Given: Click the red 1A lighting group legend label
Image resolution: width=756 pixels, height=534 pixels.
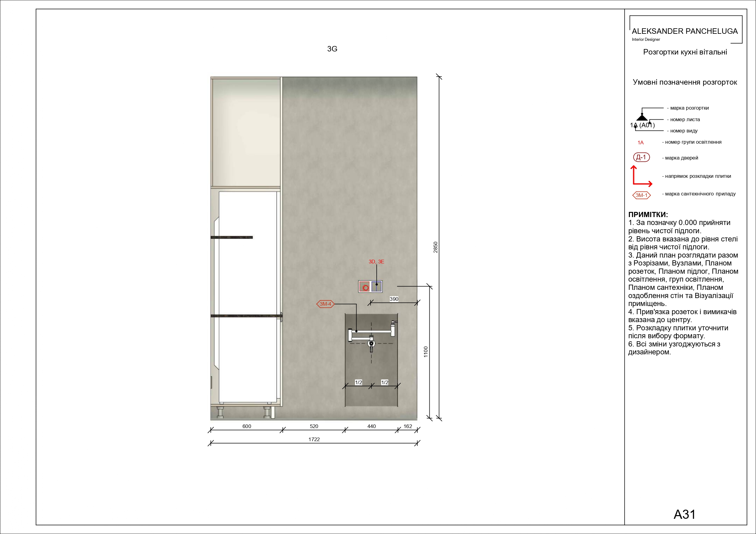Looking at the screenshot, I should pos(641,142).
